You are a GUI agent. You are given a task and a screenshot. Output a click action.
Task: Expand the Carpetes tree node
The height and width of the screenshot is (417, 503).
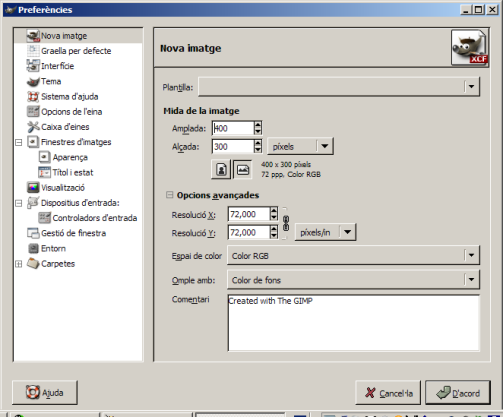pyautogui.click(x=19, y=264)
